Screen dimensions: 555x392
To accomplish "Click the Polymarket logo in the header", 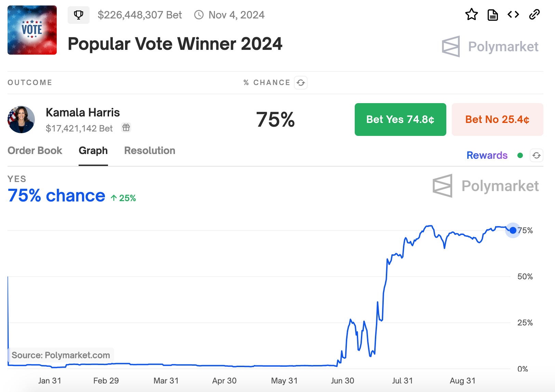I will 490,47.
